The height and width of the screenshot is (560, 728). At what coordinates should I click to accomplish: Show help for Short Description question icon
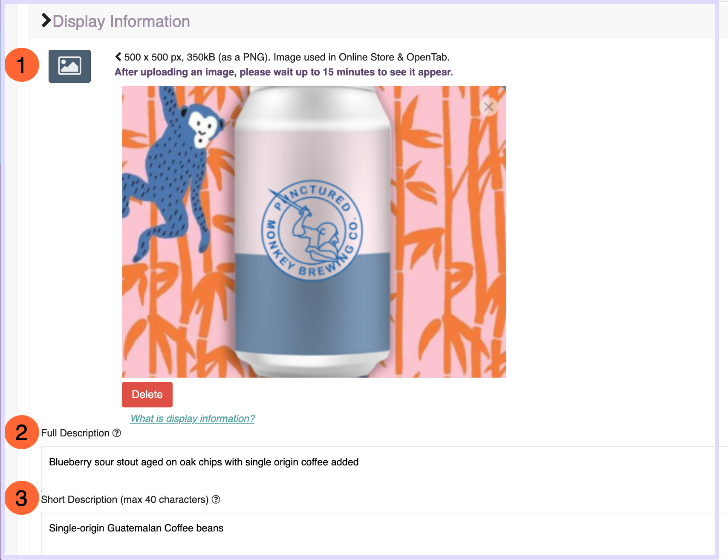[x=216, y=499]
